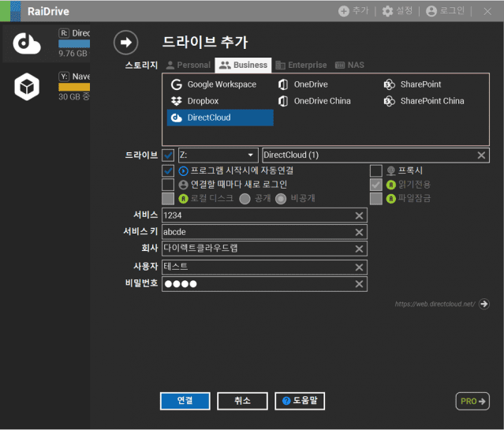
Task: Click the R: drive letter badge in sidebar
Action: [x=64, y=33]
